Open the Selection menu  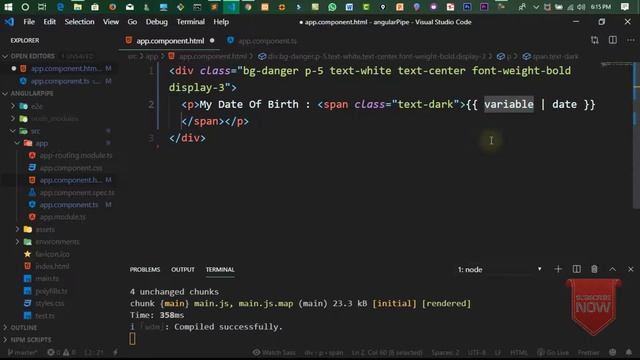point(79,22)
